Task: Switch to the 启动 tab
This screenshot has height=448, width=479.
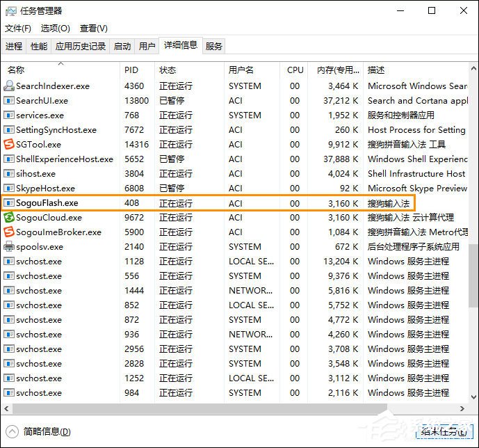Action: click(122, 46)
